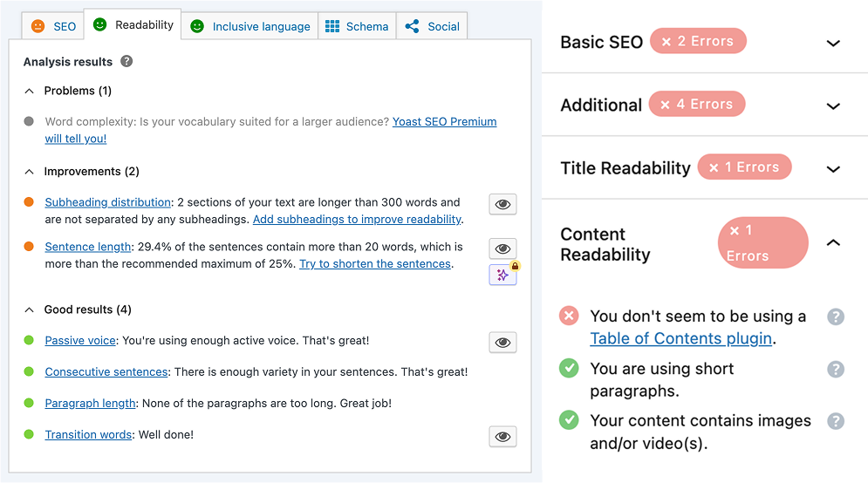Click the green checkmark for images and videos

[570, 421]
